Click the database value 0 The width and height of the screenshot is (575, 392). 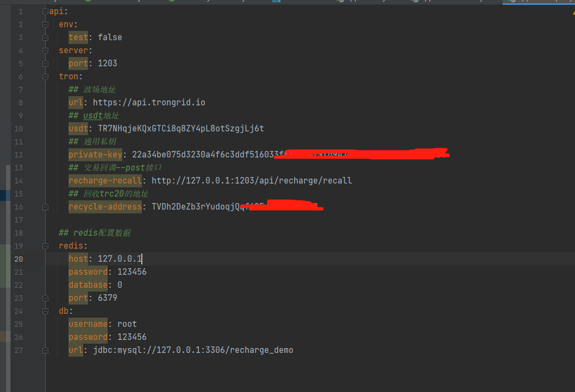(120, 285)
